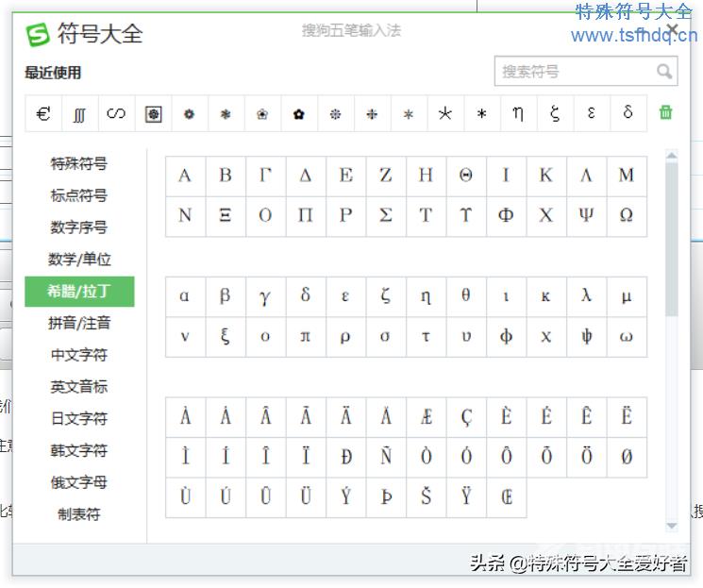Screen dimensions: 703x588
Task: Open the 标点符号 category
Action: click(x=79, y=195)
